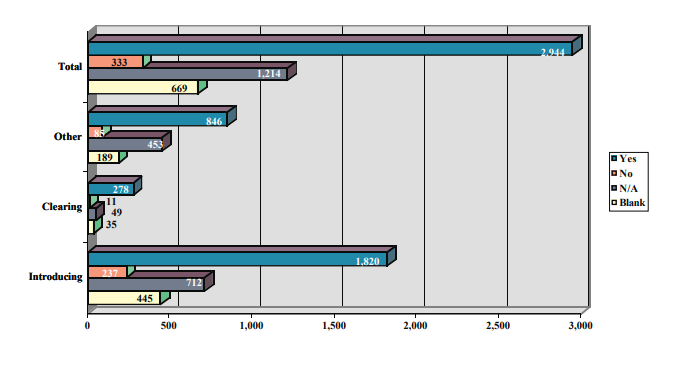Click the Clearing category label
682x375 pixels.
(62, 207)
